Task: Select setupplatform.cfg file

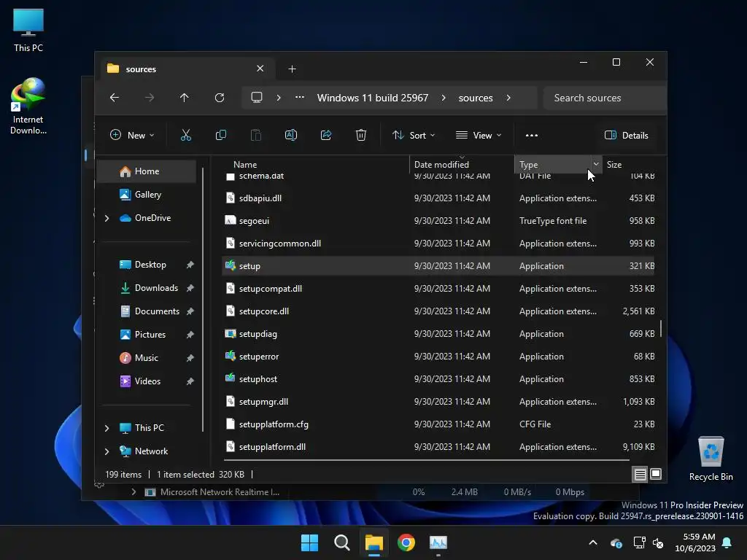Action: [x=438, y=424]
